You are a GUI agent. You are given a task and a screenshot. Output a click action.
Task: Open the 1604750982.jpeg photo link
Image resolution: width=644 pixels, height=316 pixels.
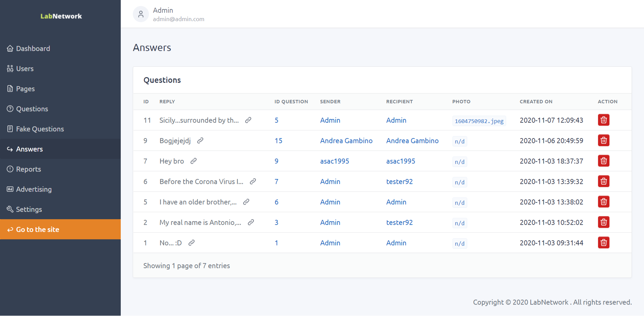479,121
